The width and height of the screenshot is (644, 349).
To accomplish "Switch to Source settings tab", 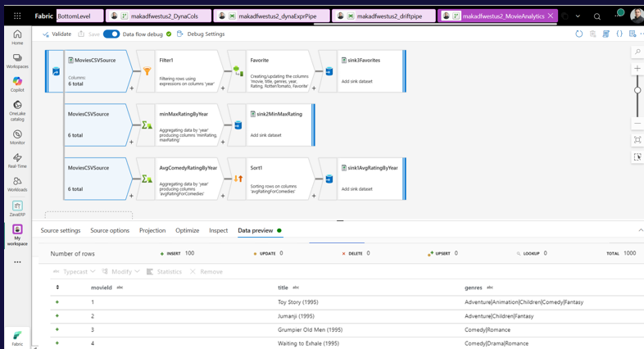I will pos(61,230).
